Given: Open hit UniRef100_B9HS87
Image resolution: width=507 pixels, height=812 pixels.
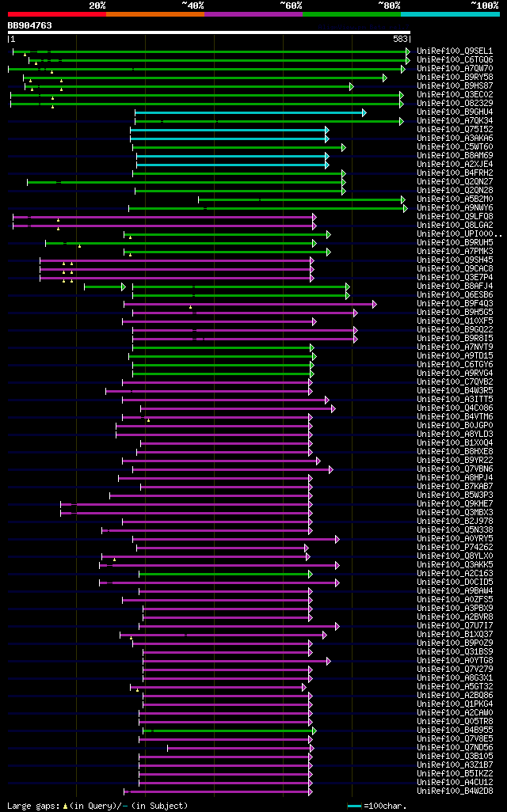Looking at the screenshot, I should pos(455,86).
